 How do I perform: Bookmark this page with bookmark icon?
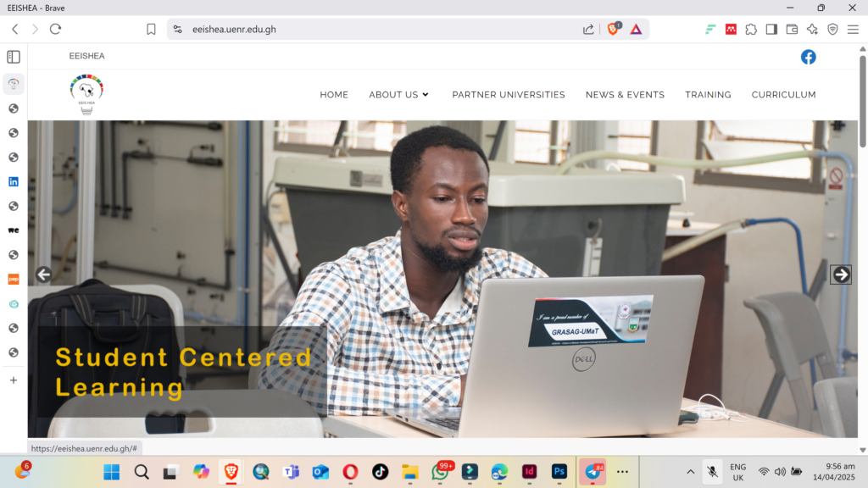coord(151,30)
